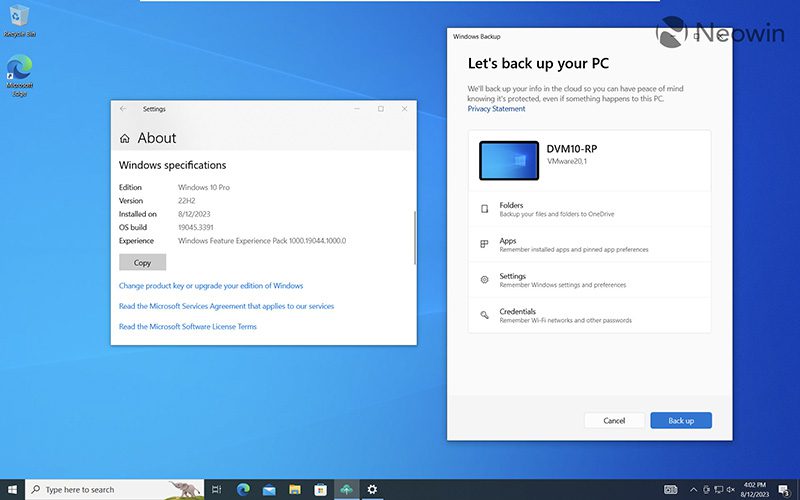Click the muted volume tray icon
This screenshot has width=800, height=500.
coord(731,490)
